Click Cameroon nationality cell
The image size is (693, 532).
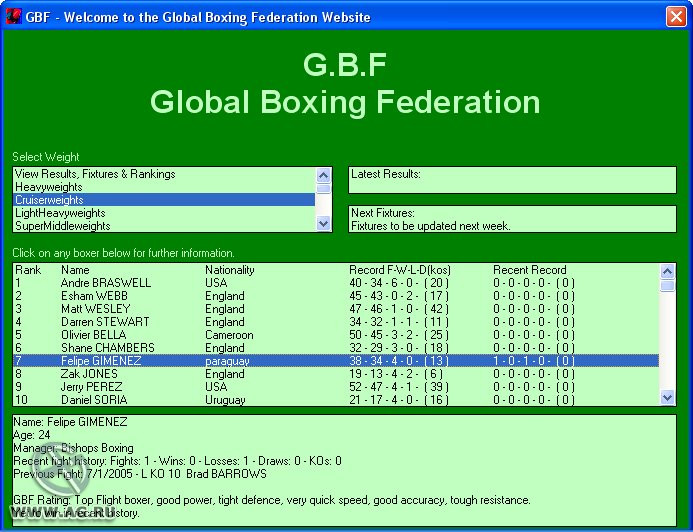pos(229,335)
